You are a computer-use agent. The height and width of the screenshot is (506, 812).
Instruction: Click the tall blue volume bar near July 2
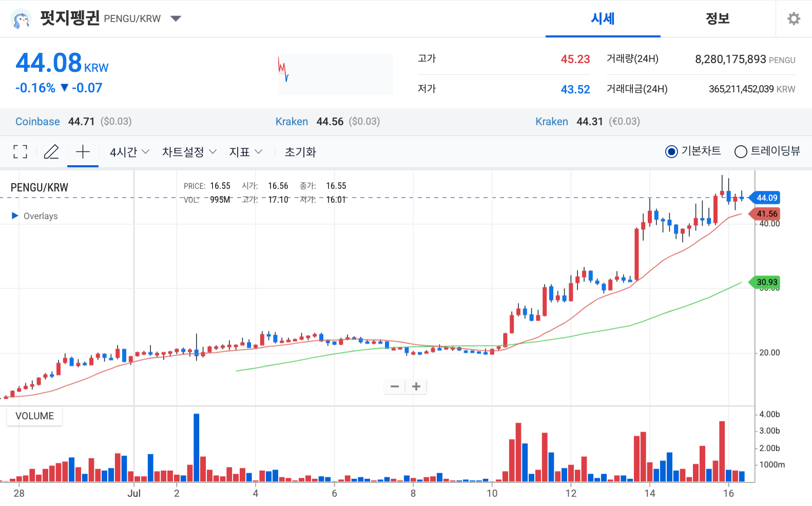click(196, 447)
